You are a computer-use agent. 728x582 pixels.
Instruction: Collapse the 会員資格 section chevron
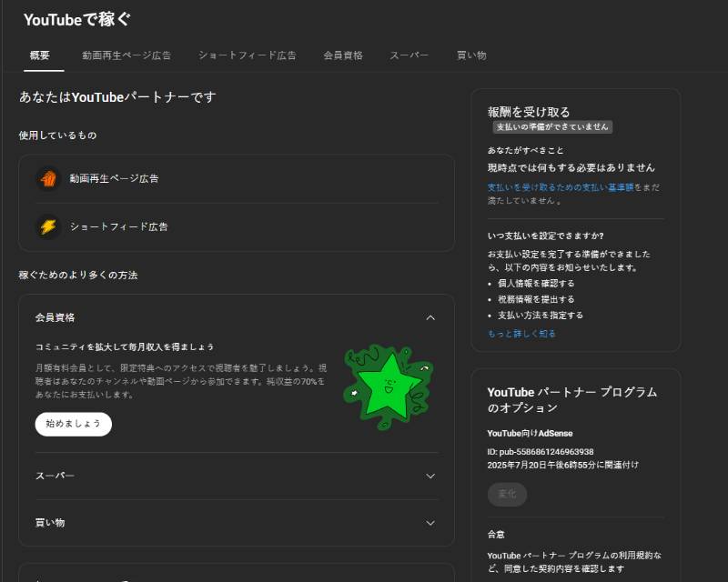[x=430, y=318]
